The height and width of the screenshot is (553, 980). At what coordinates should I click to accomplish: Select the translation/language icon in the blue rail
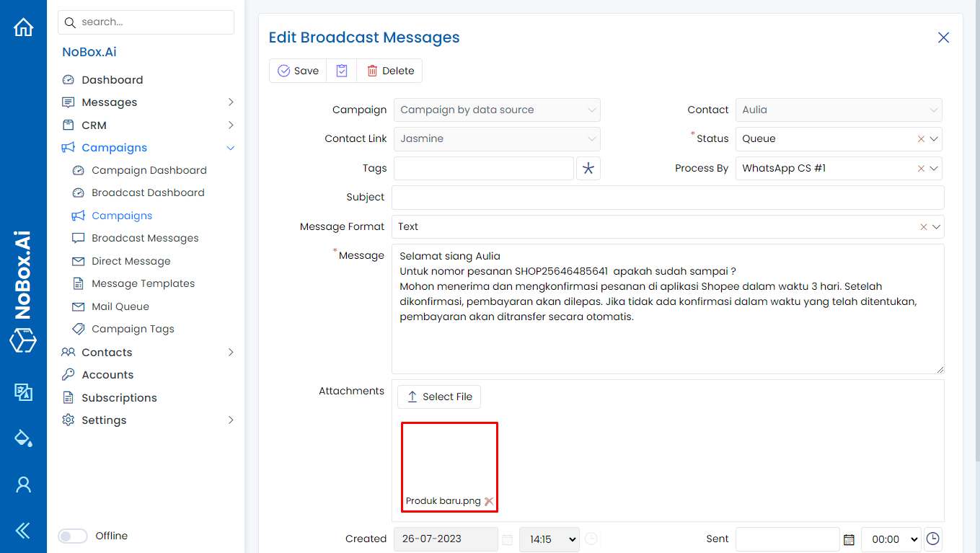click(x=23, y=393)
